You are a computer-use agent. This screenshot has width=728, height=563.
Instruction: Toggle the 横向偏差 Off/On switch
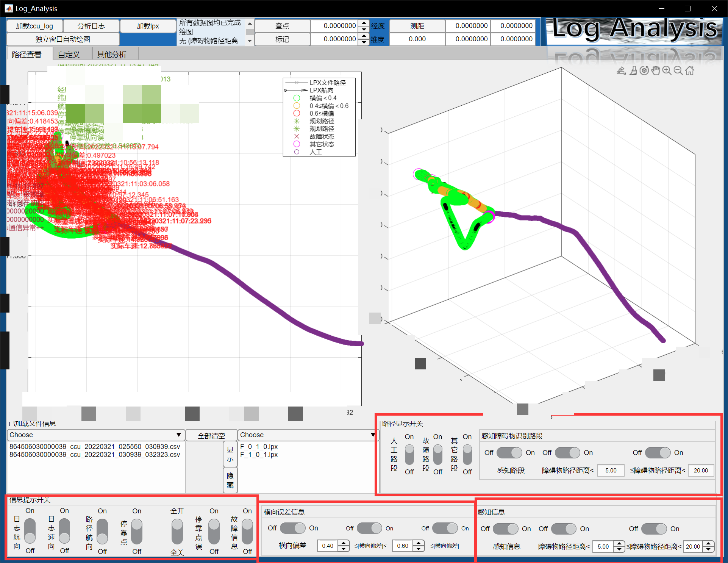coord(293,528)
